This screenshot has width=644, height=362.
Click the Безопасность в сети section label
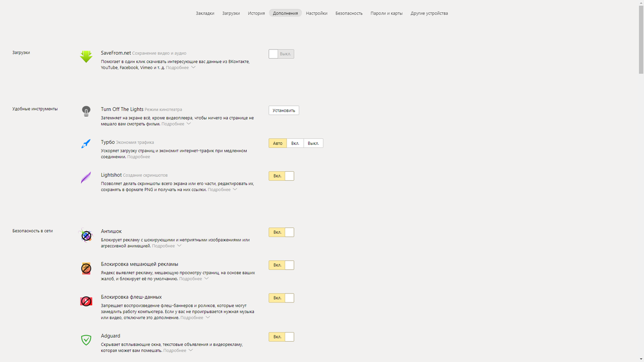[x=33, y=231]
